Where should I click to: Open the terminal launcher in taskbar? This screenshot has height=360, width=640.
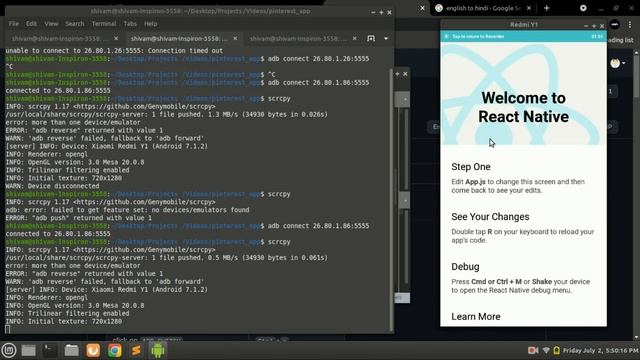tap(50, 350)
